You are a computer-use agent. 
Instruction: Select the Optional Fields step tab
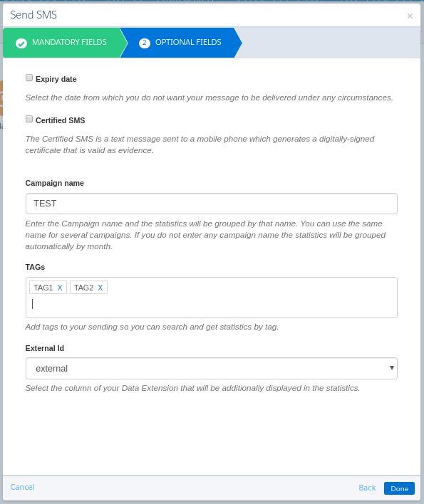(181, 43)
